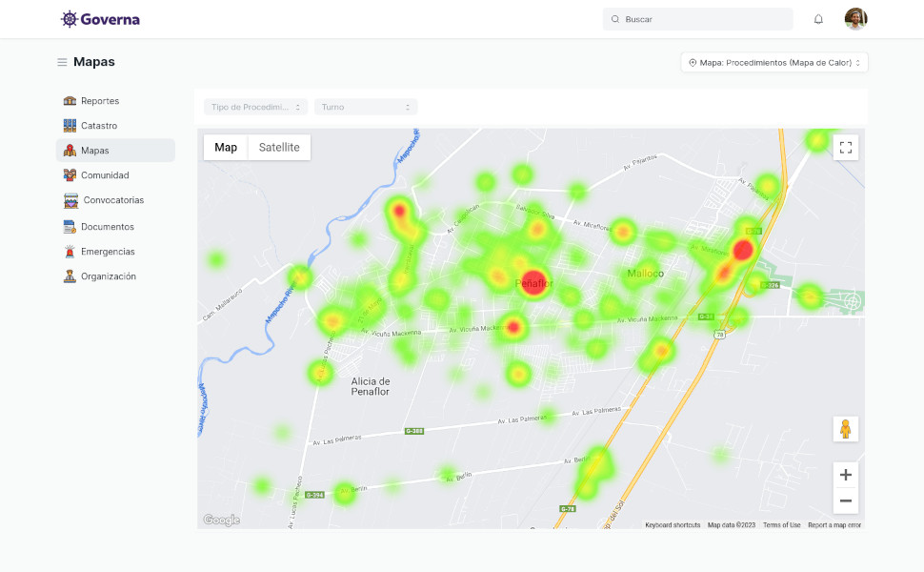Open the Mapa: Procedimientos map selector

pyautogui.click(x=773, y=62)
